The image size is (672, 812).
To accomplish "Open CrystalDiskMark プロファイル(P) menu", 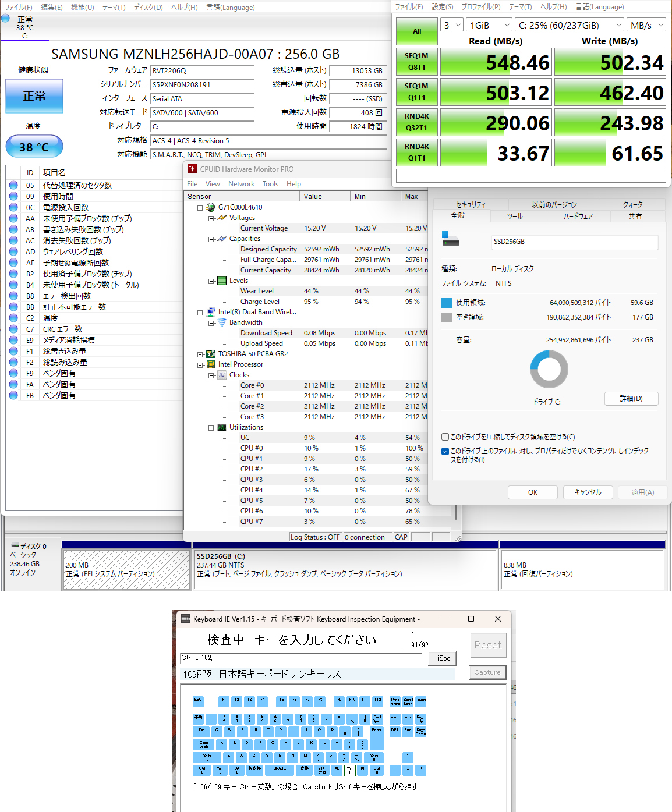I will click(481, 7).
